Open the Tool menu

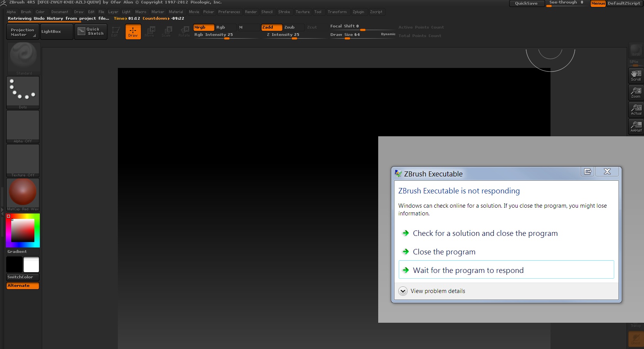tap(318, 12)
